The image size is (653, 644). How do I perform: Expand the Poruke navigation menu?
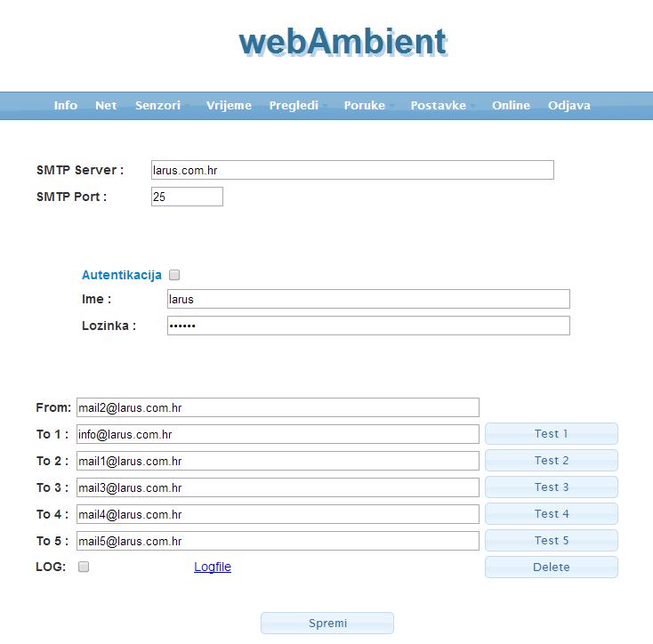click(365, 105)
